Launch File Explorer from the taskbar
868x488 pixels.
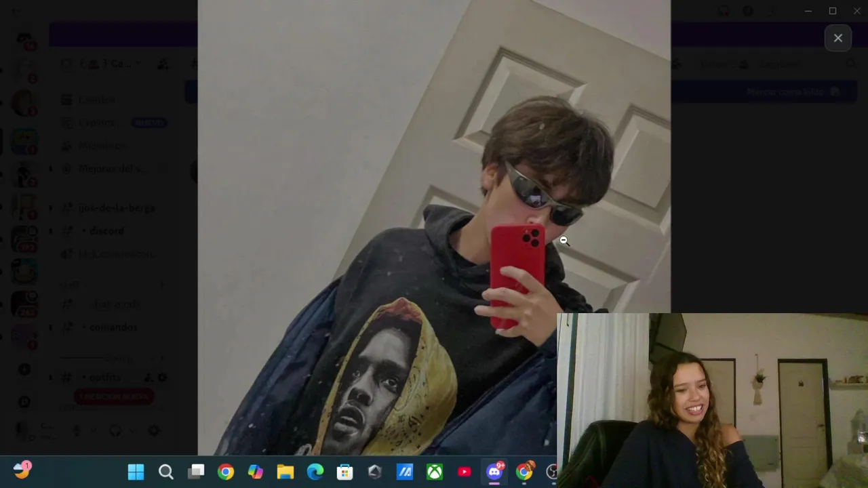(x=285, y=472)
